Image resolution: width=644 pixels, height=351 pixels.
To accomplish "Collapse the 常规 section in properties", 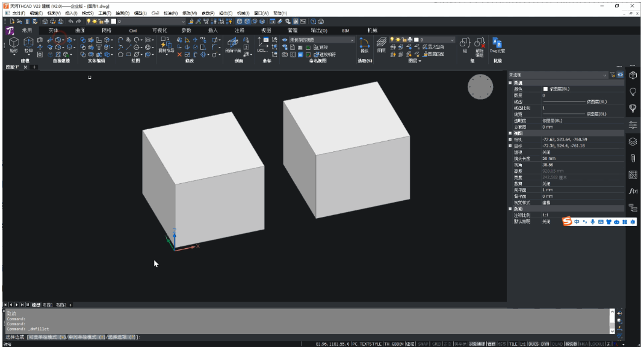I will [x=510, y=83].
